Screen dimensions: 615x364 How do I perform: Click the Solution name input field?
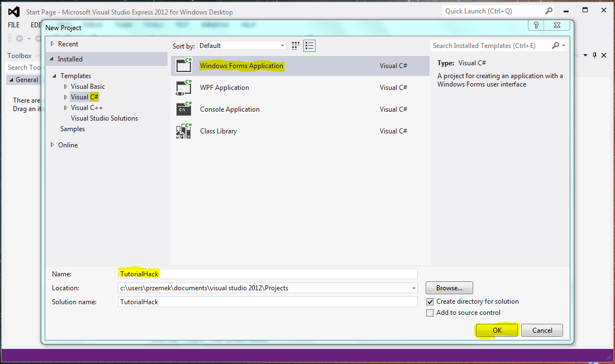point(268,301)
